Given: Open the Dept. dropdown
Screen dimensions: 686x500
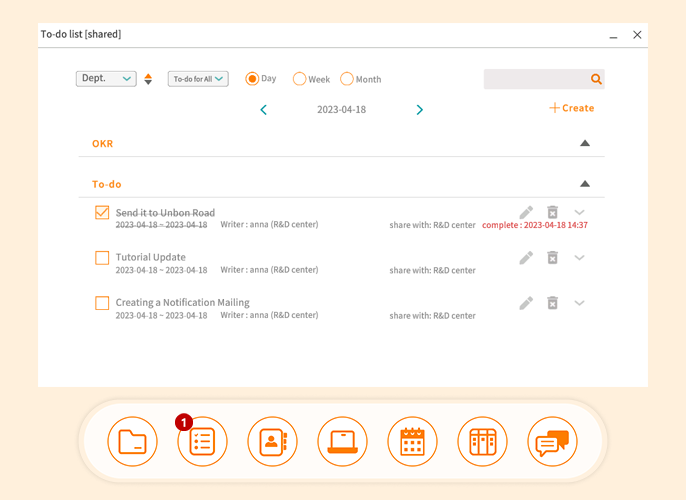Looking at the screenshot, I should [106, 79].
